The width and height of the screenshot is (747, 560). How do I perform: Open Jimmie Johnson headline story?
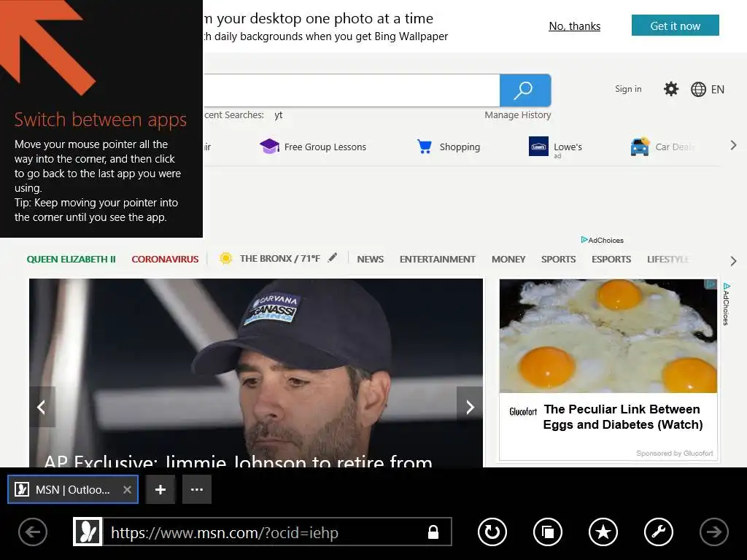pos(239,461)
